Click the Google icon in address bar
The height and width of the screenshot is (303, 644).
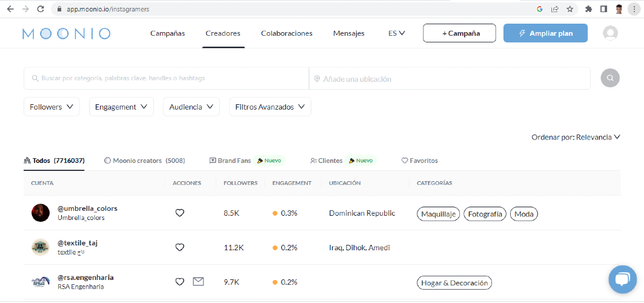[x=540, y=9]
